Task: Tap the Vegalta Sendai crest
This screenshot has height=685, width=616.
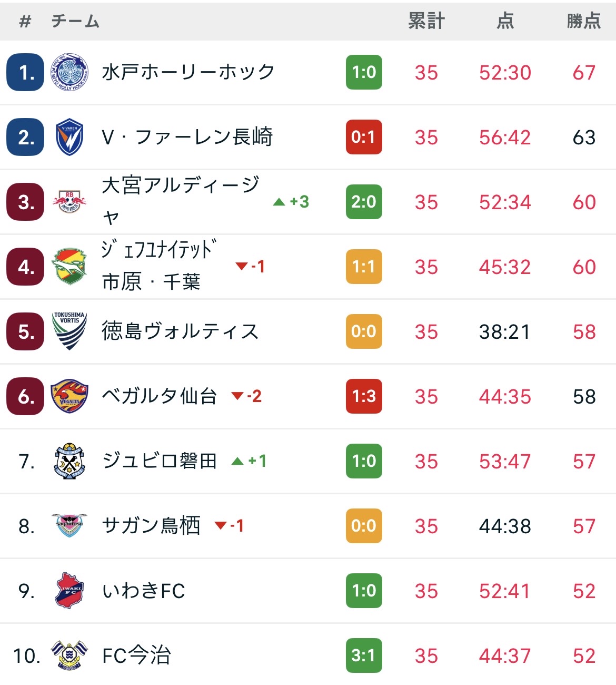Action: point(69,396)
